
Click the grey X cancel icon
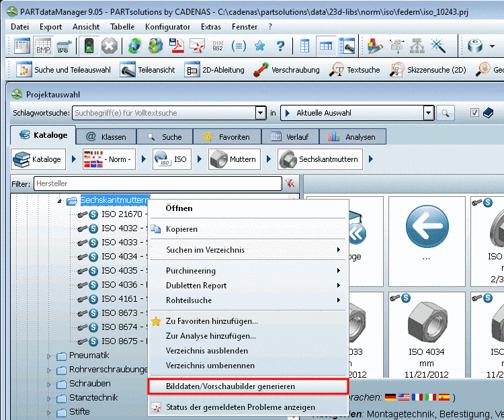110,46
